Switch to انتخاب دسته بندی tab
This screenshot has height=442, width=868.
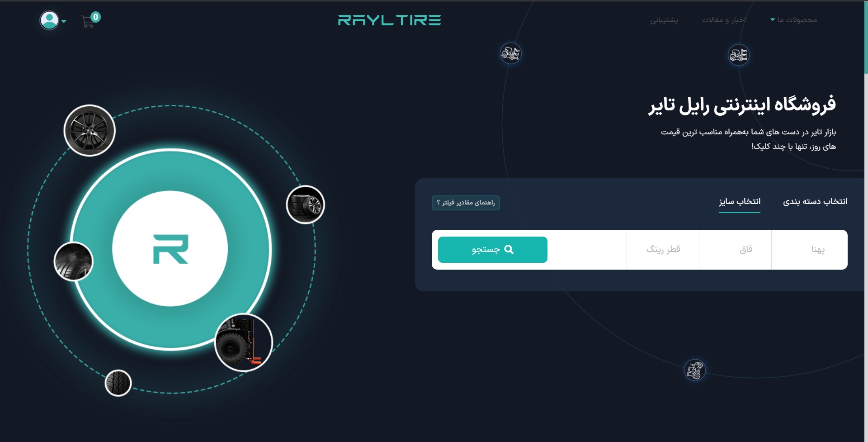815,201
